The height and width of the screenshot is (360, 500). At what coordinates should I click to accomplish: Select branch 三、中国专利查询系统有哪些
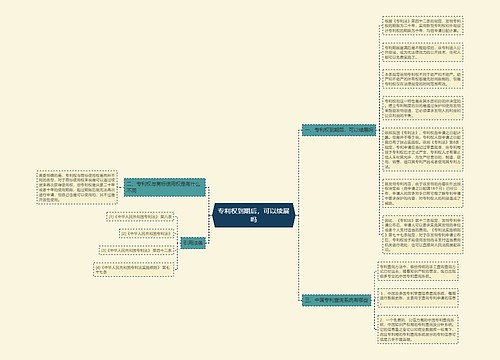(x=336, y=300)
